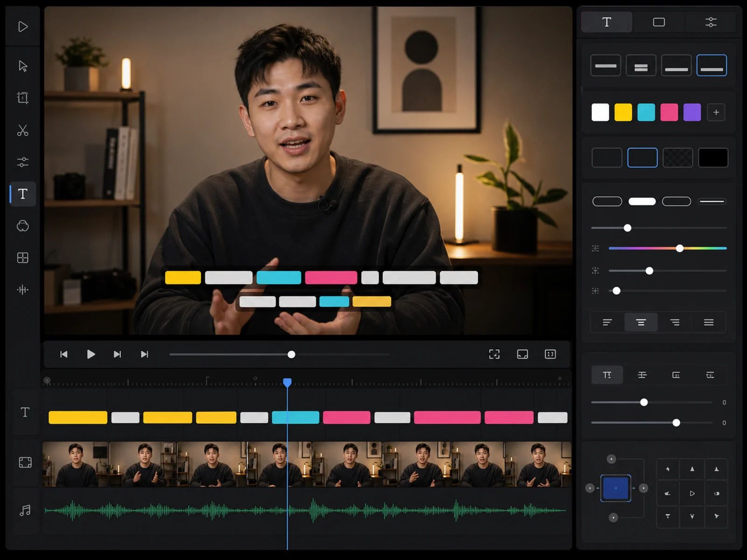Jump to the start of the video
The width and height of the screenshot is (747, 560).
coord(64,354)
